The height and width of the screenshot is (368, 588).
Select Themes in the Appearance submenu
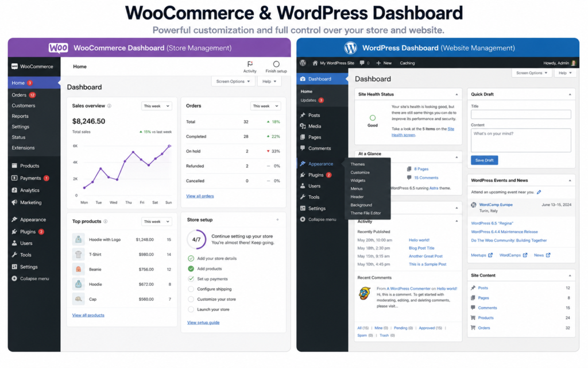357,164
